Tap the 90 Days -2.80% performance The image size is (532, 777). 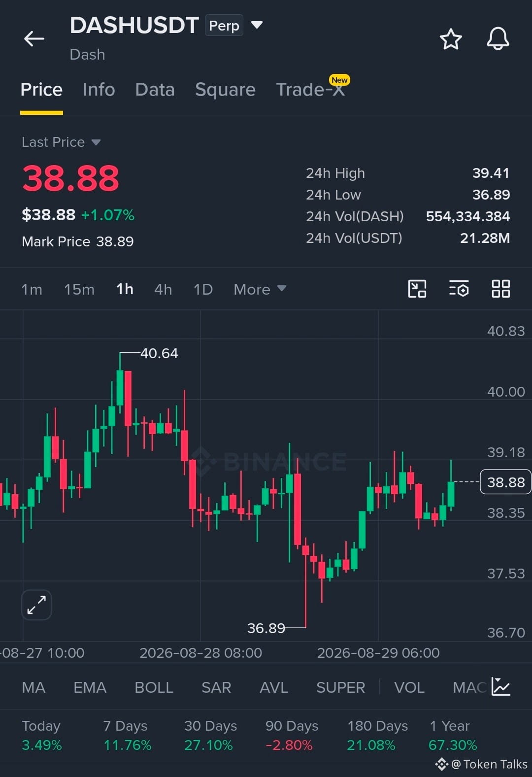pyautogui.click(x=292, y=735)
